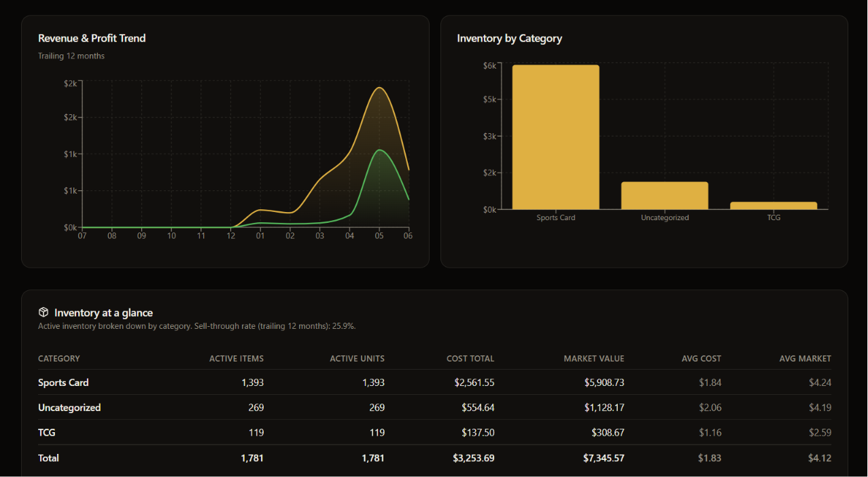
Task: Click the Revenue & Profit Trend title
Action: [x=92, y=38]
